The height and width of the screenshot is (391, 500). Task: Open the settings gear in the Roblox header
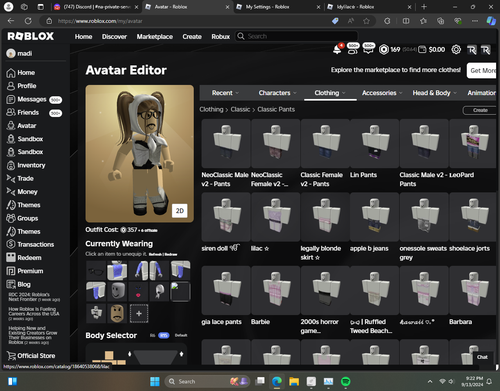(456, 50)
